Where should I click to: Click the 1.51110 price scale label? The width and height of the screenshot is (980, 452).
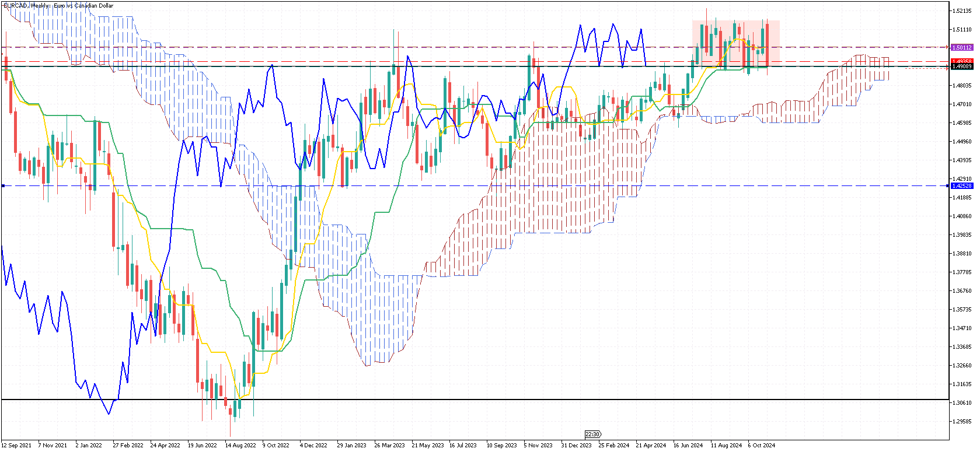coord(962,29)
